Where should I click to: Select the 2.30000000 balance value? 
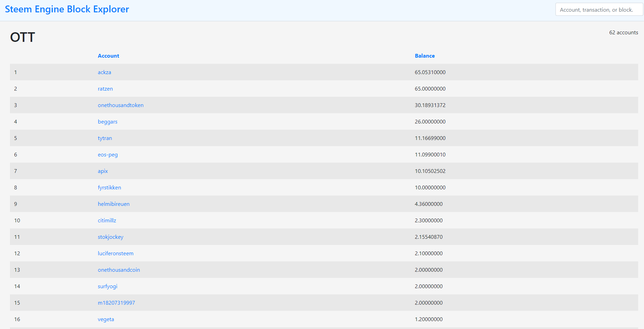(429, 220)
